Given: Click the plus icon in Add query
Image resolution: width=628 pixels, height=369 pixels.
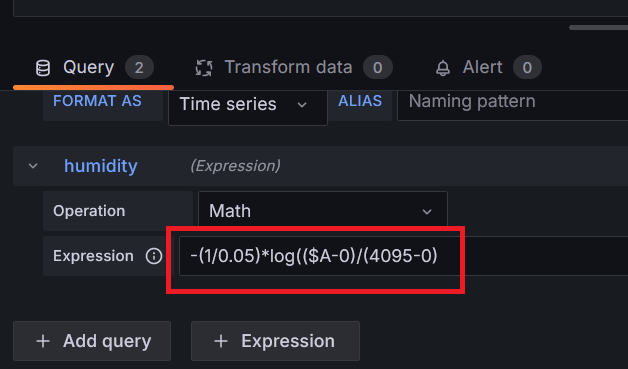Looking at the screenshot, I should pyautogui.click(x=43, y=341).
